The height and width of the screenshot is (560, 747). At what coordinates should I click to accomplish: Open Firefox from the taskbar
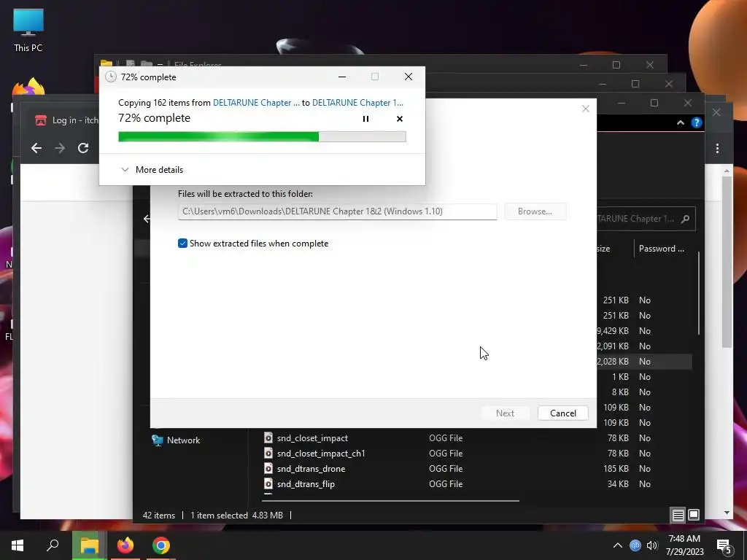[125, 545]
